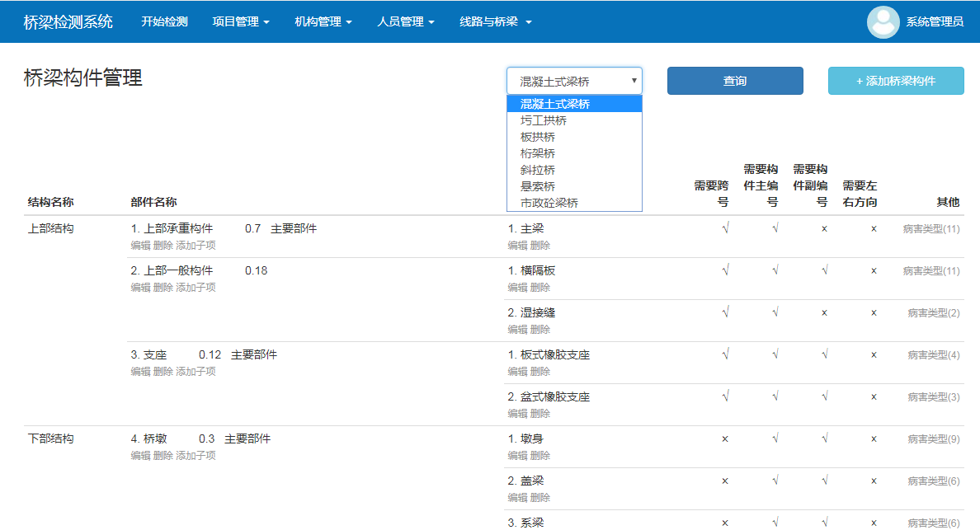Expand the 机构管理 menu
This screenshot has width=980, height=530.
(323, 22)
